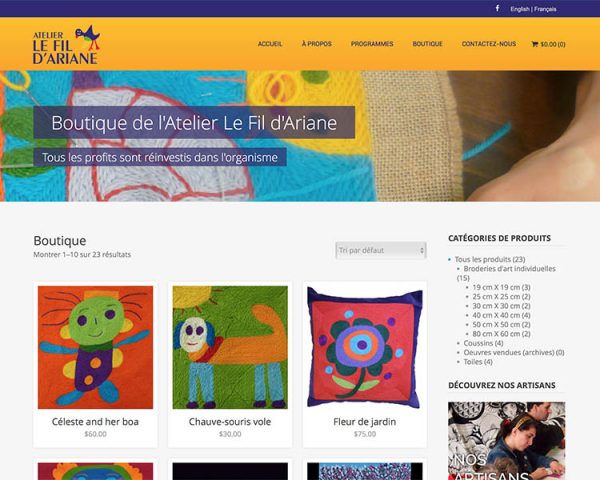Filter by Tous les produits category
Image resolution: width=600 pixels, height=480 pixels.
click(490, 260)
